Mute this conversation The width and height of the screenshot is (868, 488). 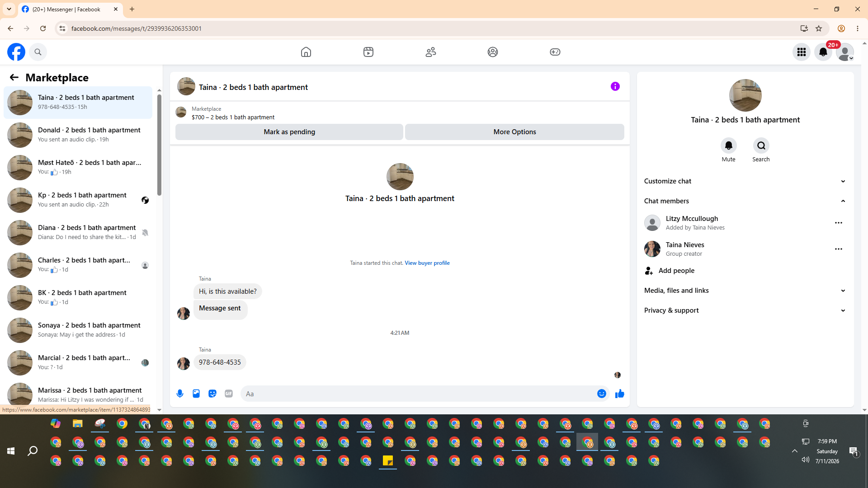click(x=729, y=145)
